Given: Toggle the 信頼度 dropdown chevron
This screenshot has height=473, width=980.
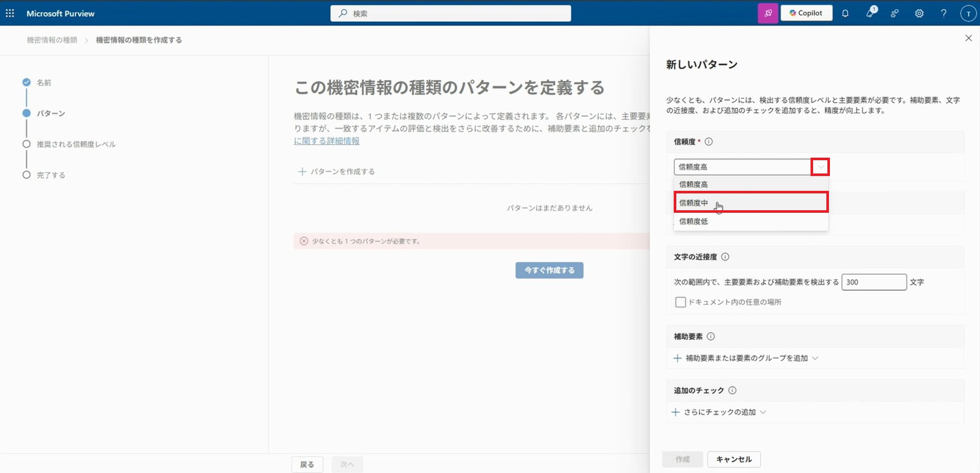Looking at the screenshot, I should tap(820, 167).
